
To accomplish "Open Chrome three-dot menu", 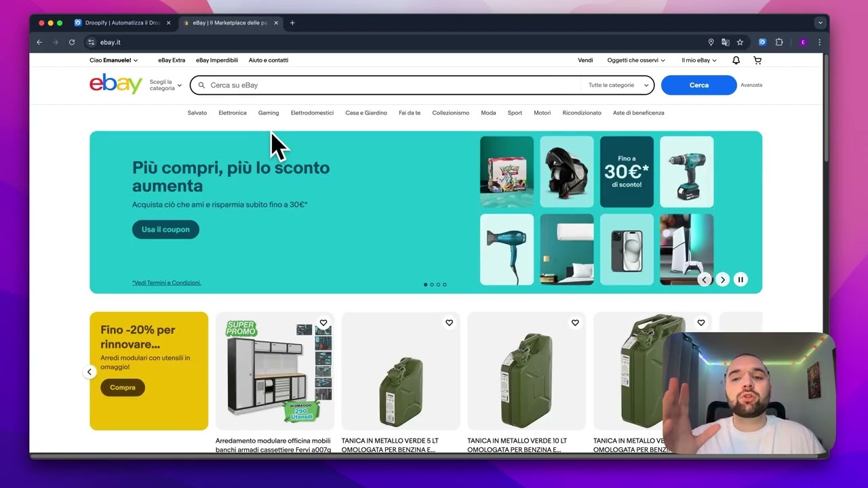I will [x=819, y=42].
